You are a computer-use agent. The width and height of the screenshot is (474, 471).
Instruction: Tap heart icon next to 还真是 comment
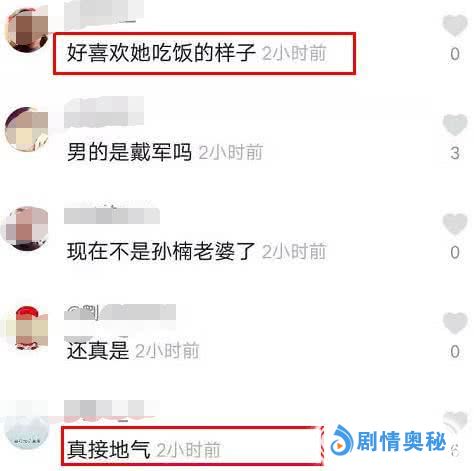(455, 323)
